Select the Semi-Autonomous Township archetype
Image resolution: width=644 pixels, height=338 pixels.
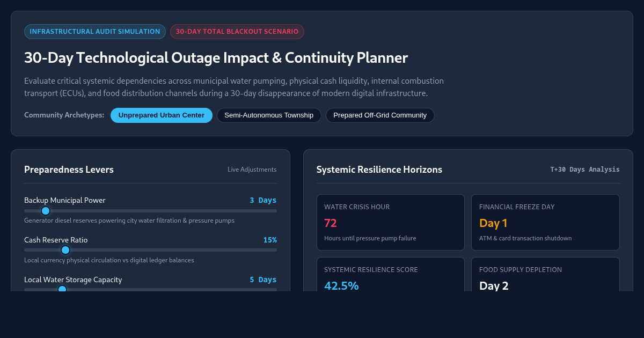click(x=269, y=115)
